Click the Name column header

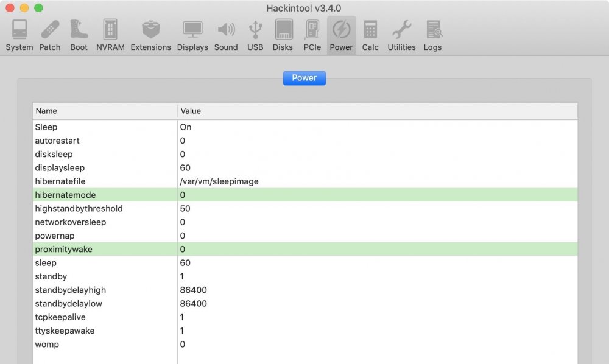105,111
